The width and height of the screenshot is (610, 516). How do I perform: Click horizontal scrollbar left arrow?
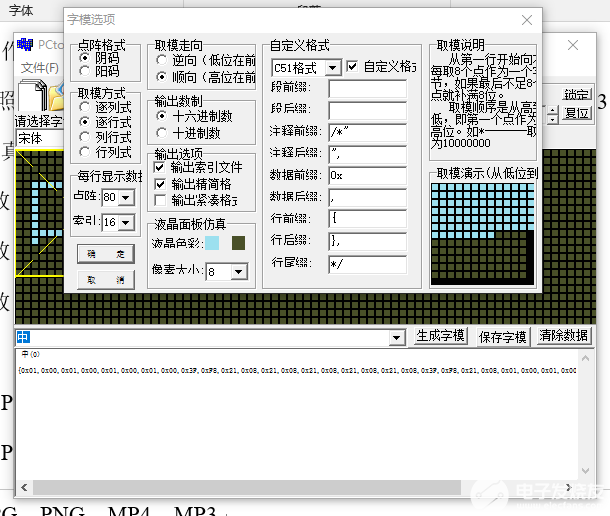point(25,487)
